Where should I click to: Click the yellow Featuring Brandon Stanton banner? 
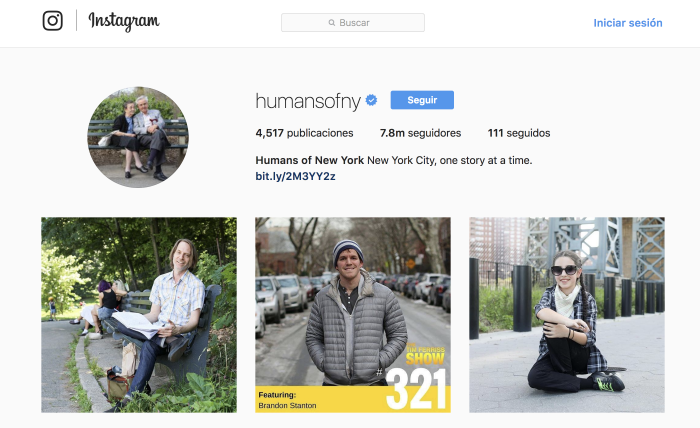(320, 399)
